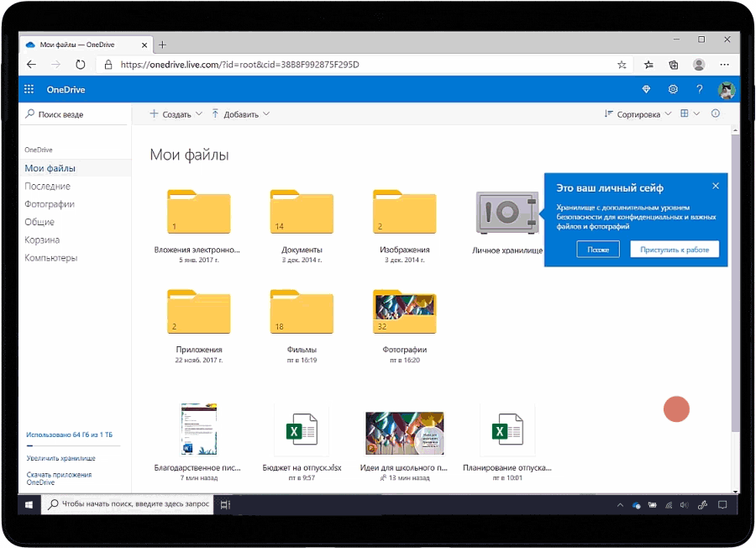
Task: Open the Личное хранилище safe icon
Action: click(x=507, y=213)
